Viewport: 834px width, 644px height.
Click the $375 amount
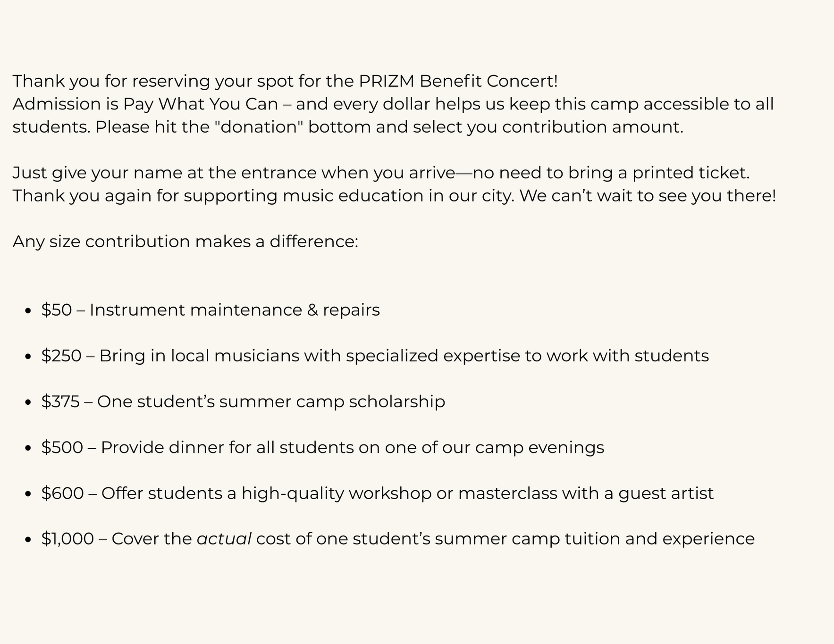pyautogui.click(x=60, y=401)
